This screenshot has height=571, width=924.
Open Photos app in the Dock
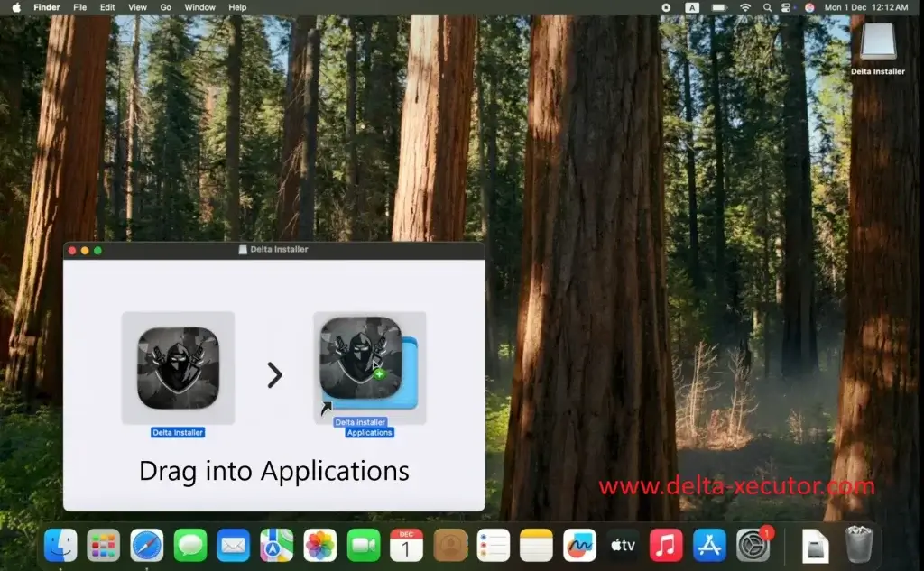click(320, 545)
